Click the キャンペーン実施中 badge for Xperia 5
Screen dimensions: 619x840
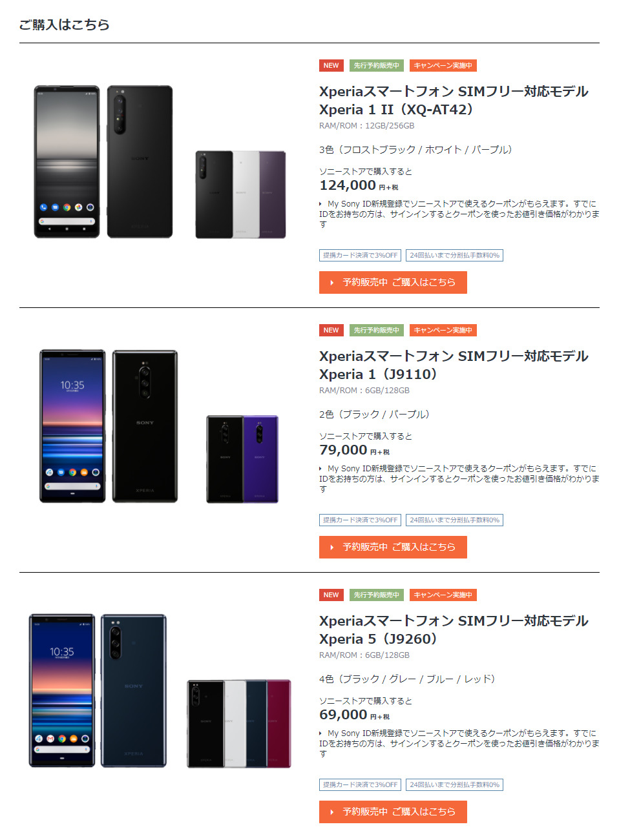443,595
